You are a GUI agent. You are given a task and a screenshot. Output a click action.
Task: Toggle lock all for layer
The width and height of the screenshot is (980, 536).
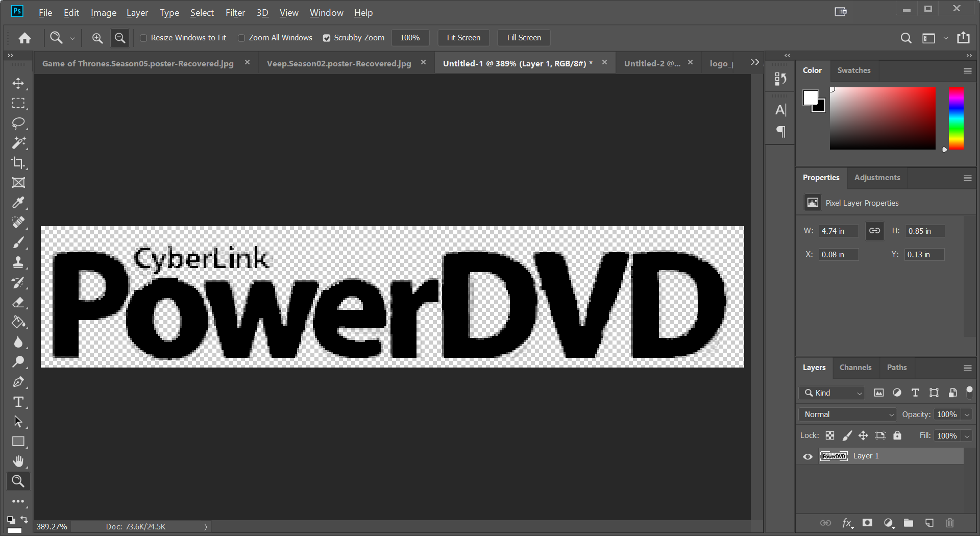[x=897, y=435]
